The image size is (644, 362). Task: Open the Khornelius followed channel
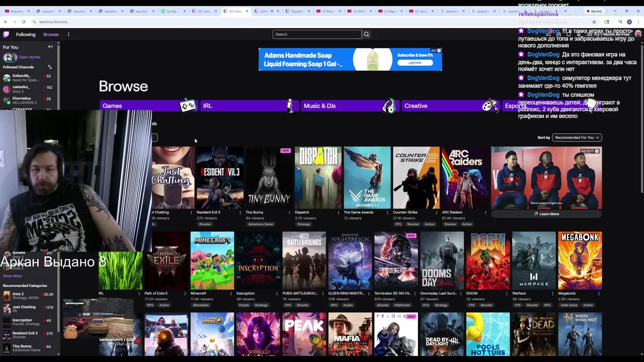[28, 100]
